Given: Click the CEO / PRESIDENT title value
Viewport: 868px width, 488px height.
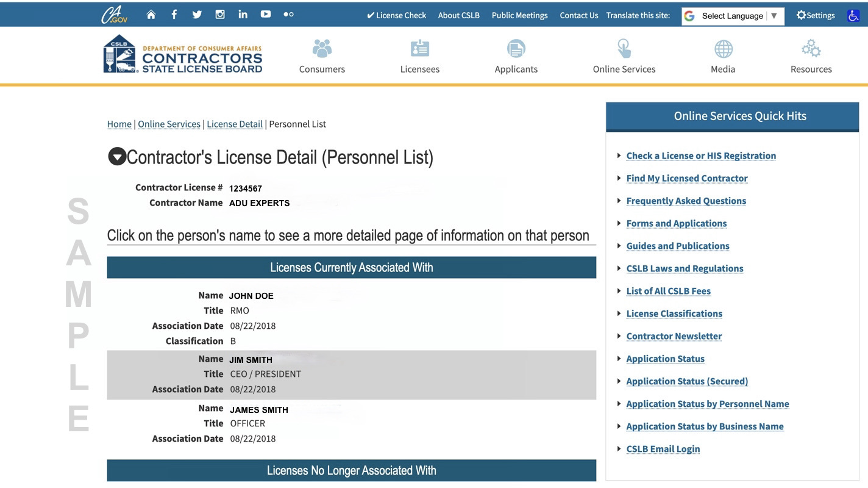Looking at the screenshot, I should point(266,374).
